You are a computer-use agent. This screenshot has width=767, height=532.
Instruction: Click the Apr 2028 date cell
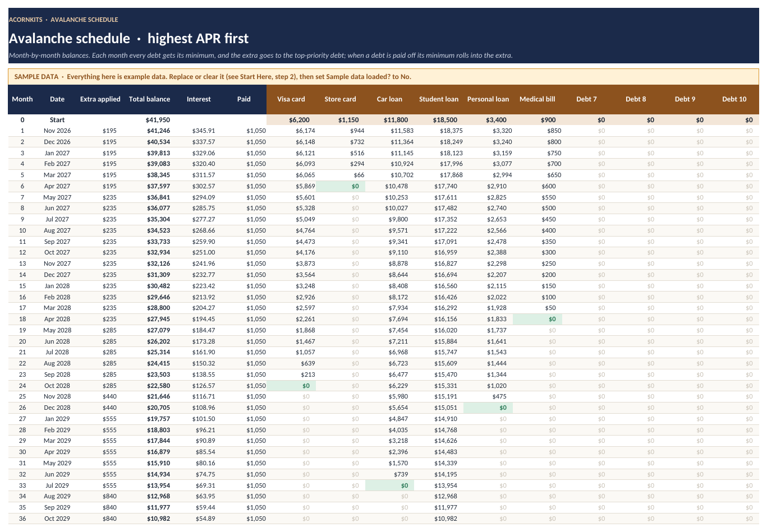click(57, 319)
